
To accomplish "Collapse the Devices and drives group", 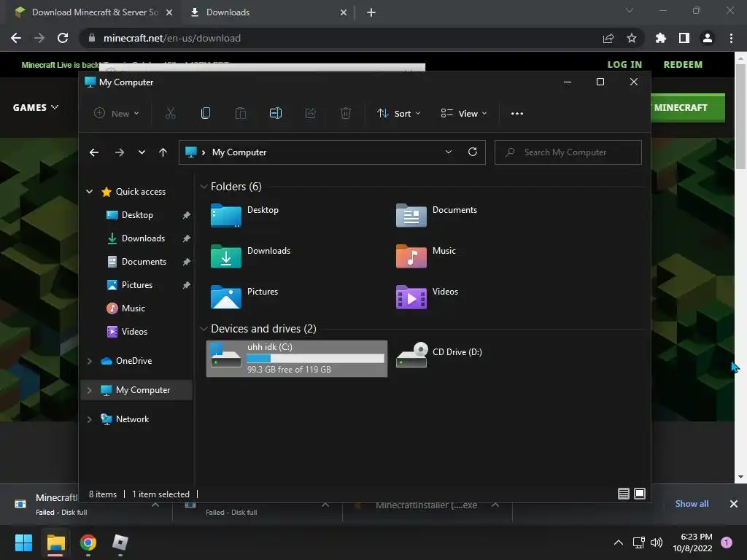I will pos(204,329).
